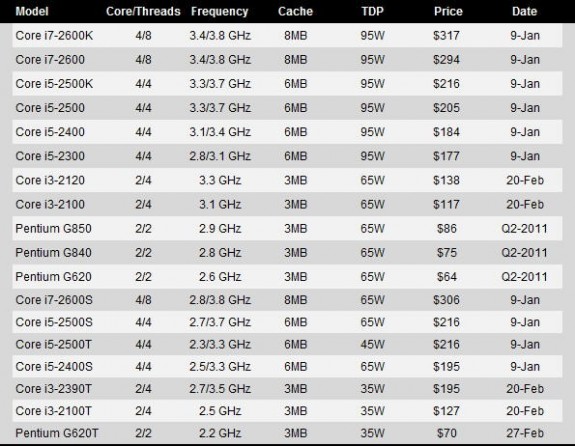
Task: Click the 2.8/3.8 GHz frequency cell
Action: (x=220, y=300)
